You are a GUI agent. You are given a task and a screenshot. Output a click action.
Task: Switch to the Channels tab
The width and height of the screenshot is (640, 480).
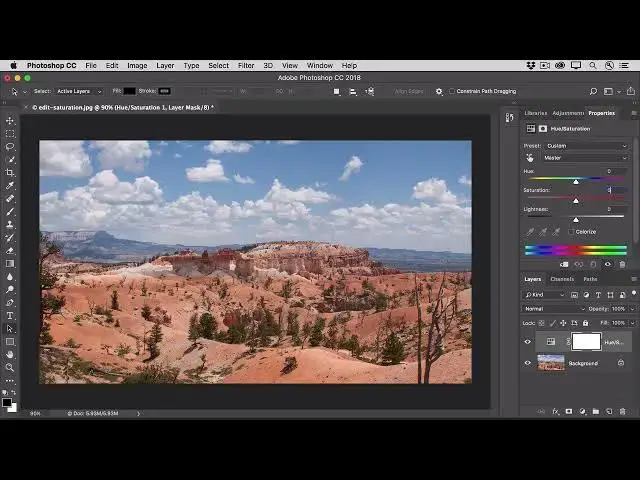tap(562, 279)
